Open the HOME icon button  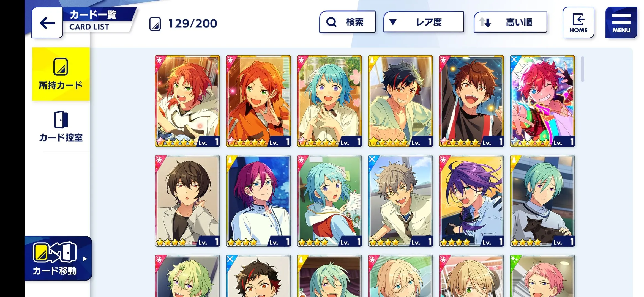coord(578,23)
